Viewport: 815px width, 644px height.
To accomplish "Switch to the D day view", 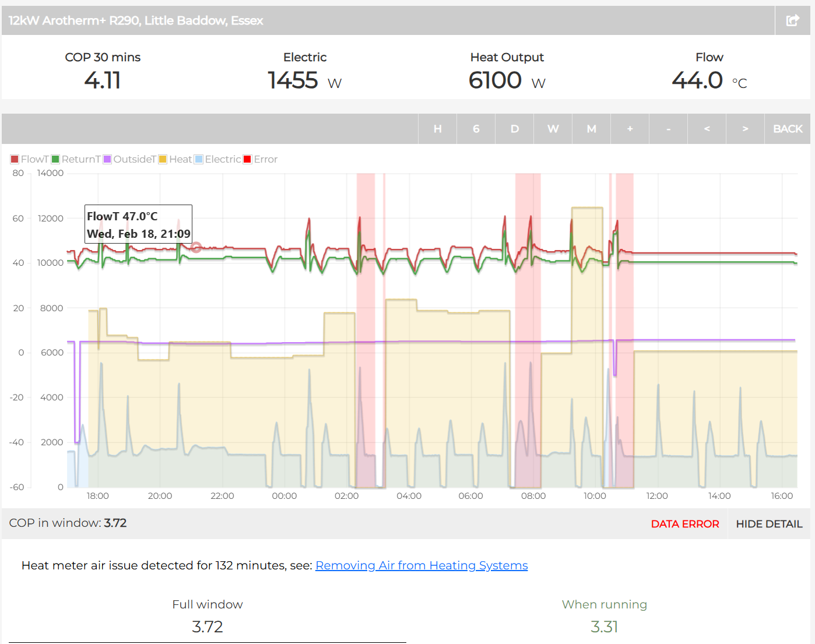I will [x=514, y=129].
